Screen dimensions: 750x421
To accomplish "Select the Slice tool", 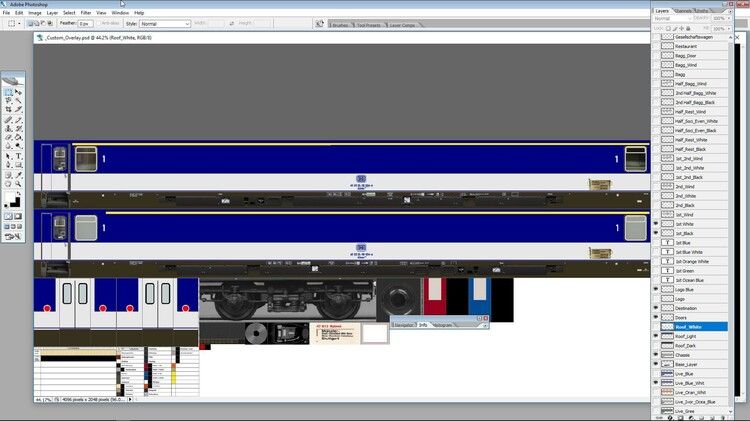I will point(18,110).
